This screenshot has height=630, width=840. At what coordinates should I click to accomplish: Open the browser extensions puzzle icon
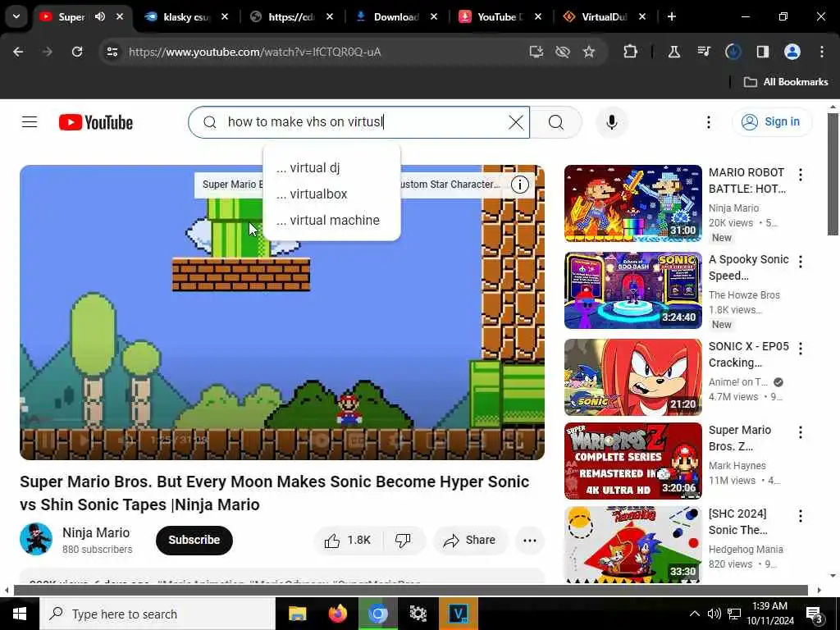point(631,52)
